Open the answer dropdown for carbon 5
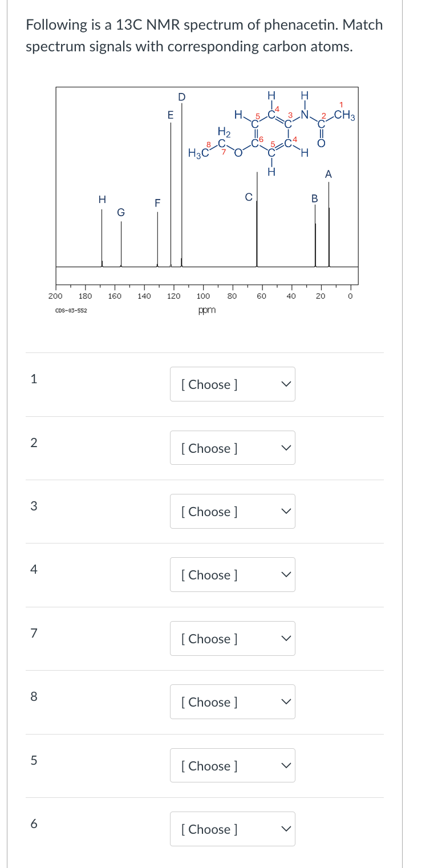Viewport: 438px width, 868px height. pyautogui.click(x=232, y=765)
